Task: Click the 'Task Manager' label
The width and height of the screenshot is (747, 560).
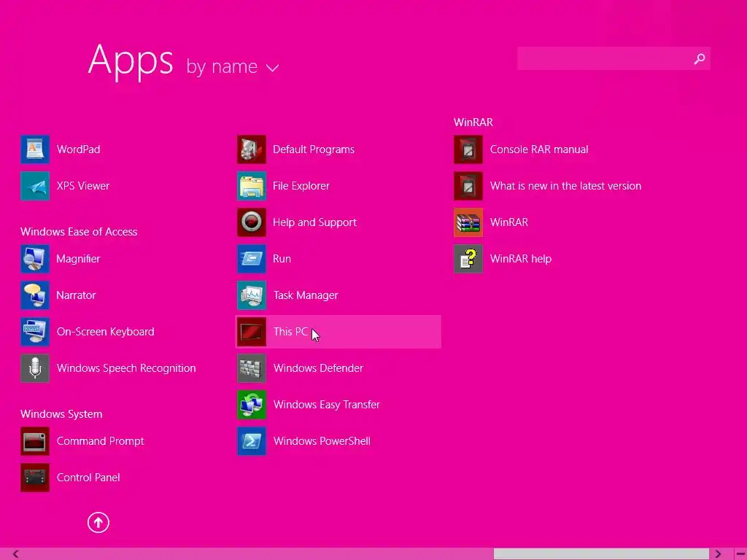Action: click(306, 295)
